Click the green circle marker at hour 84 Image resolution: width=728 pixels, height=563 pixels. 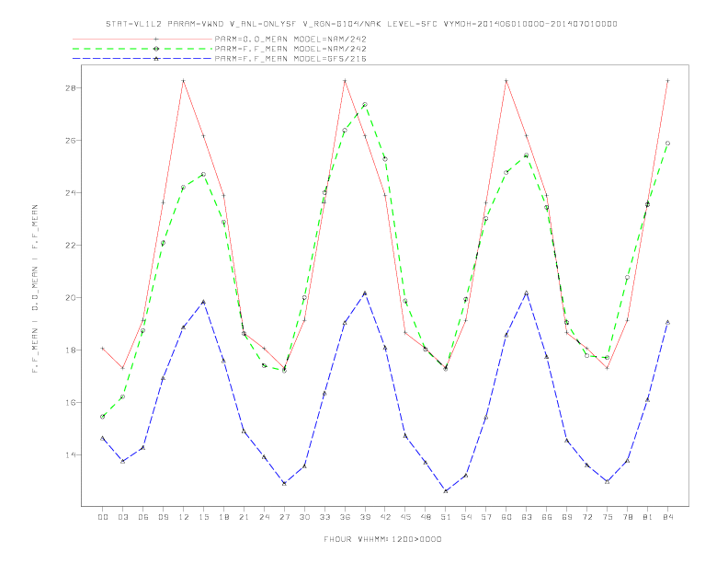pos(667,144)
